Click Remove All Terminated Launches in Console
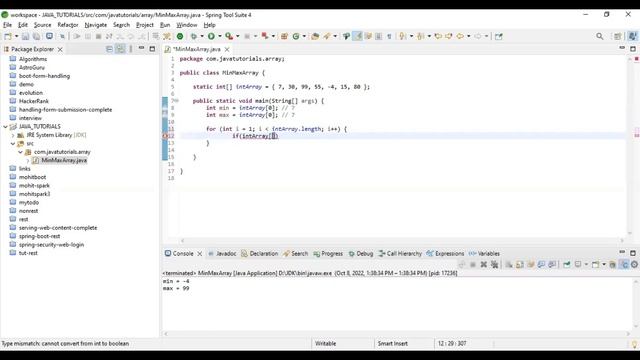This screenshot has height=360, width=640. point(495,264)
